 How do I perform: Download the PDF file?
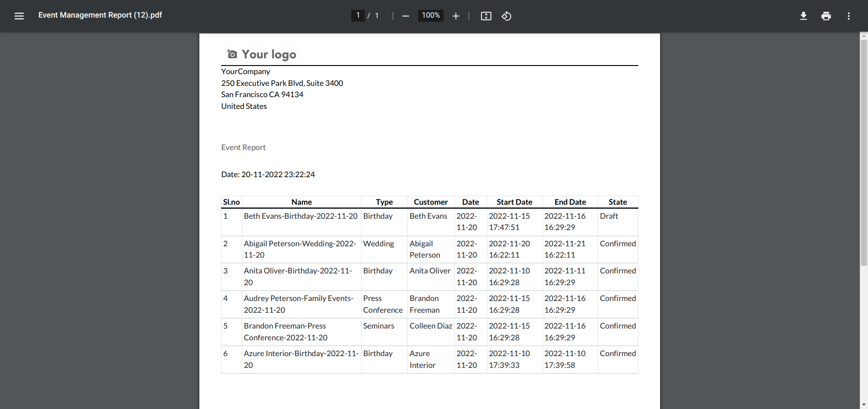(803, 16)
